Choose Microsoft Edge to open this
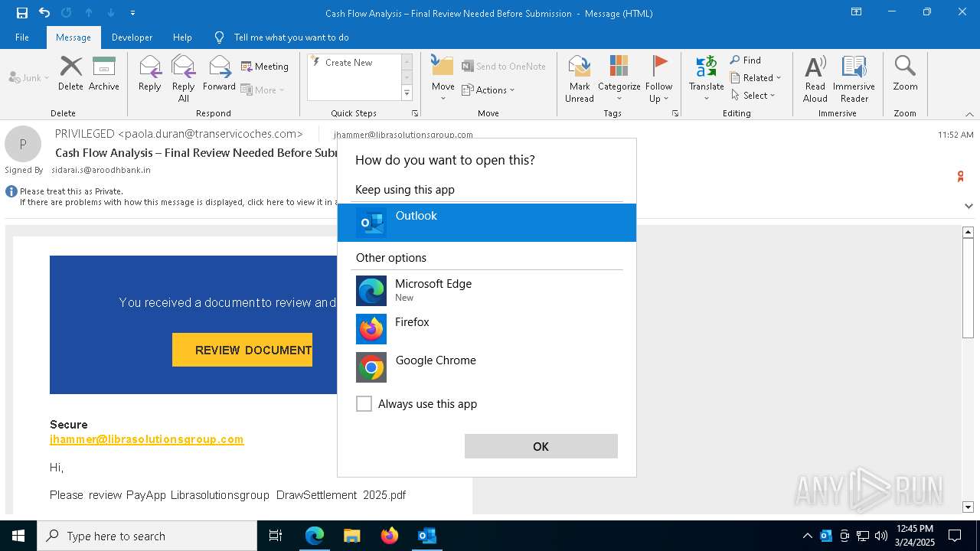 click(x=487, y=290)
